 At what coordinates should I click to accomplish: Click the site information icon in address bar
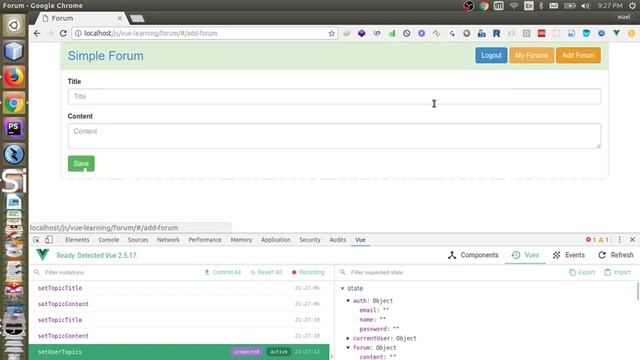tap(78, 33)
